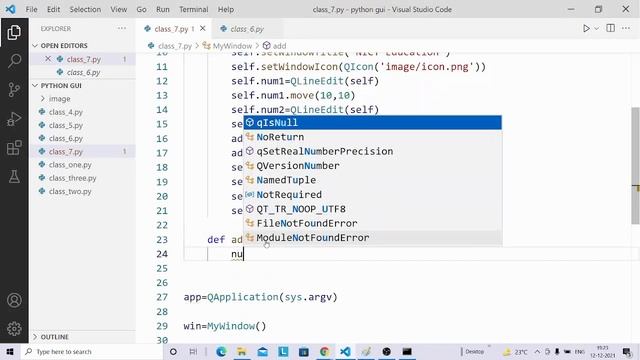Viewport: 640px width, 360px height.
Task: Open class_5.py in the explorer
Action: click(x=83, y=125)
